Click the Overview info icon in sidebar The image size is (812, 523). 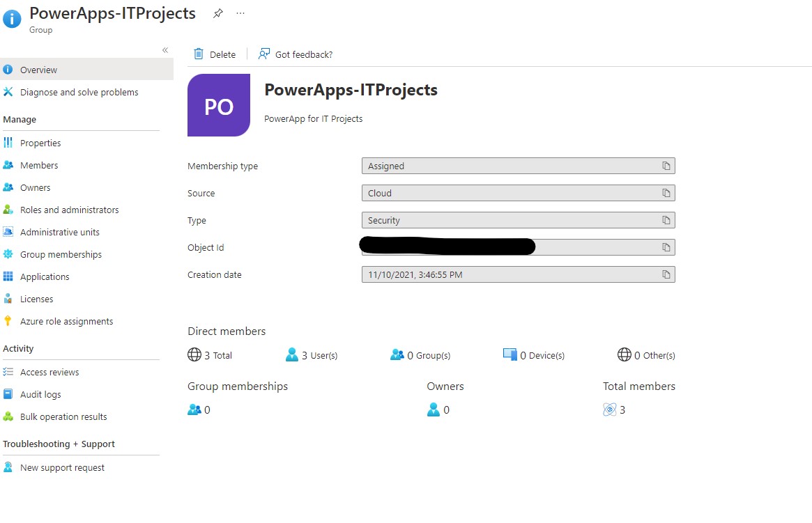pos(8,70)
